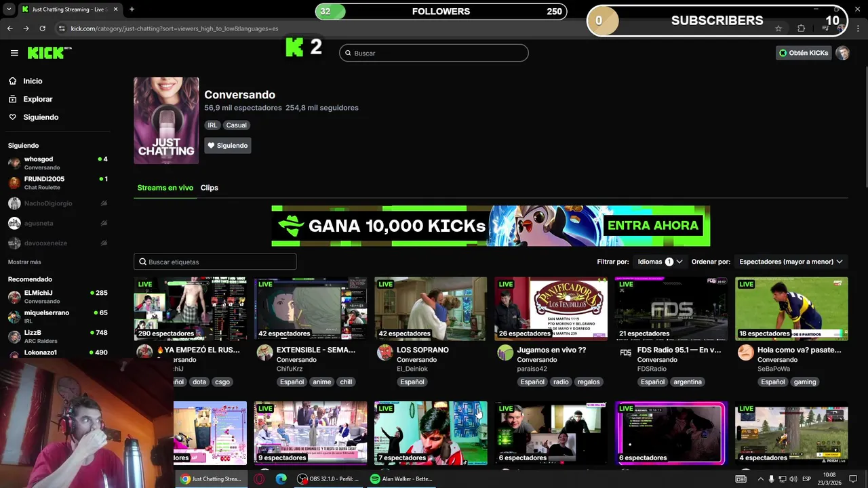
Task: Open the Opera taskbar icon
Action: (x=259, y=479)
